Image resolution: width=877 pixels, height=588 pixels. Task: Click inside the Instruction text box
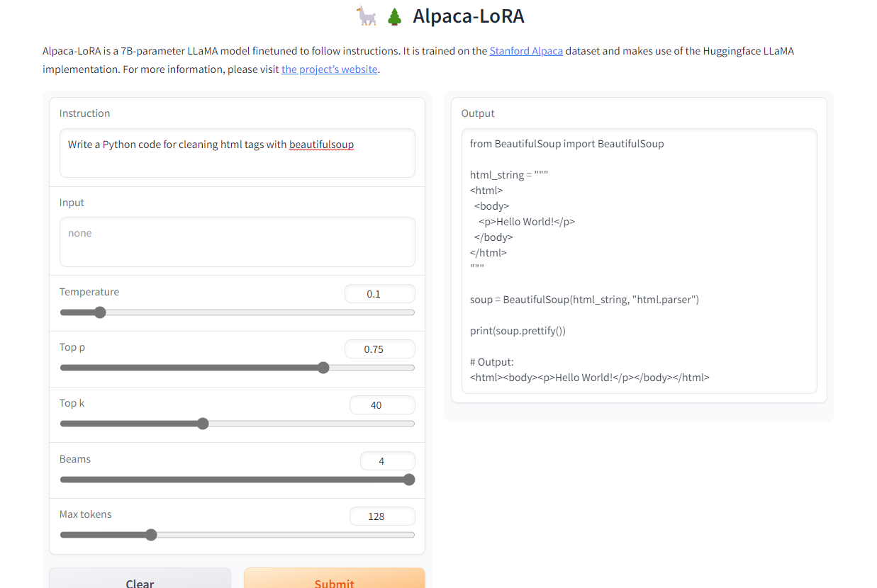[x=237, y=153]
